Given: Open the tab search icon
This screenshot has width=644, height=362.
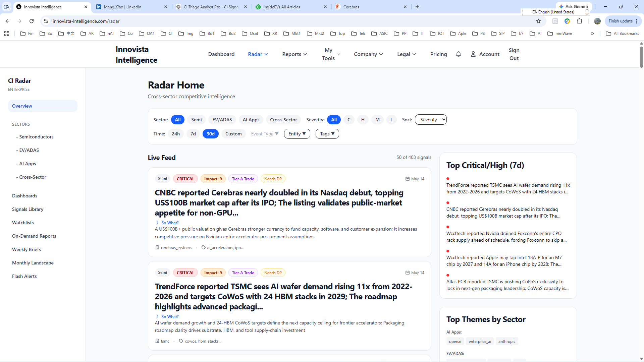Looking at the screenshot, I should pos(6,7).
